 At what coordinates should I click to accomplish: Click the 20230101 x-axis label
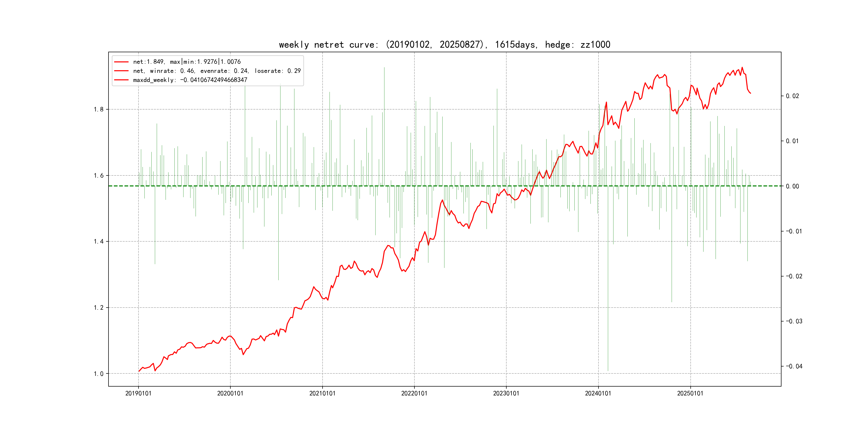point(506,393)
